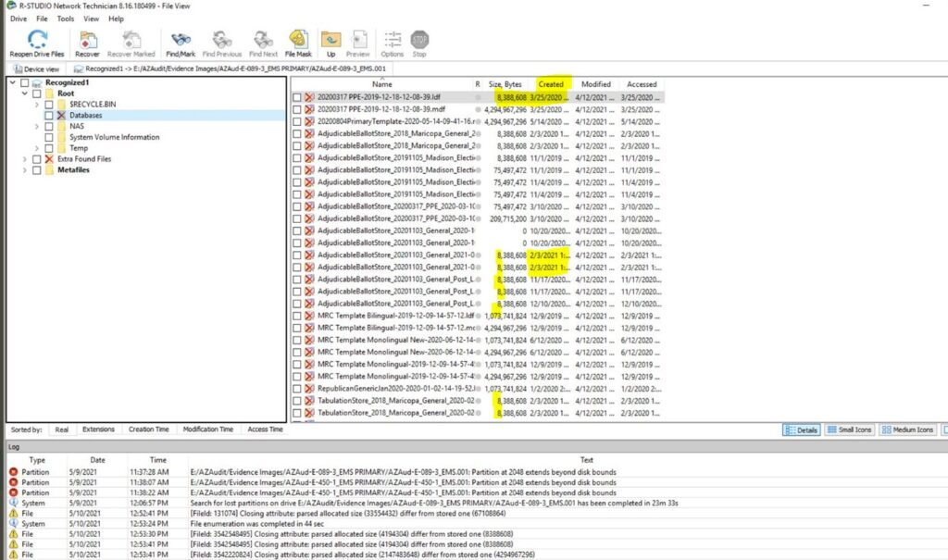Click the Extra Found Files red X icon
Image resolution: width=948 pixels, height=560 pixels.
49,159
